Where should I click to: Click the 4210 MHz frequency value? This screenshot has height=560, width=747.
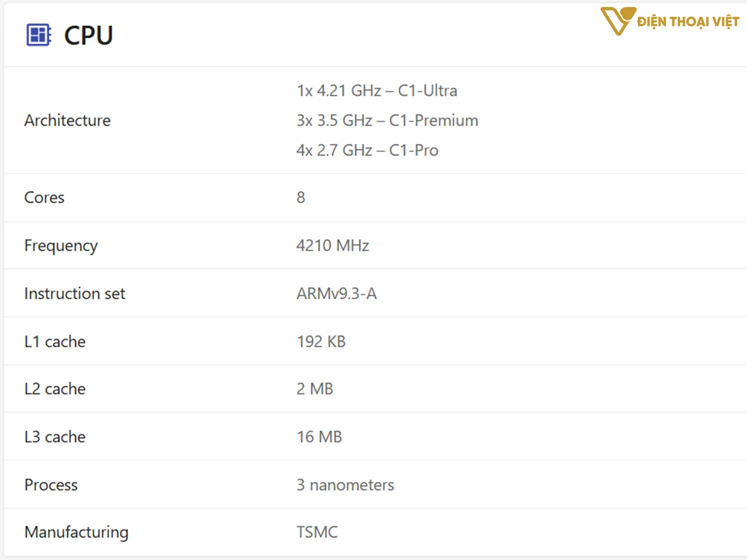pos(333,245)
